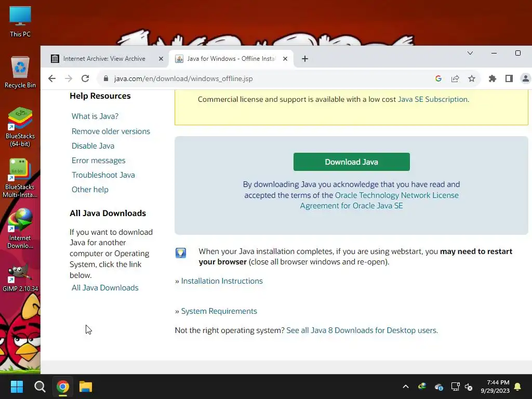
Task: Open the Disable Java help link
Action: click(93, 146)
